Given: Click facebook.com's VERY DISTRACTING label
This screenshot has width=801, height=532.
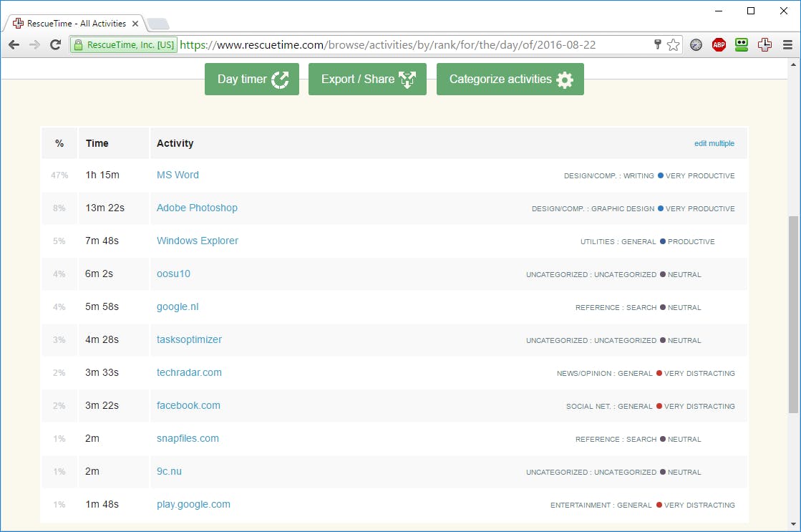Looking at the screenshot, I should [x=699, y=406].
